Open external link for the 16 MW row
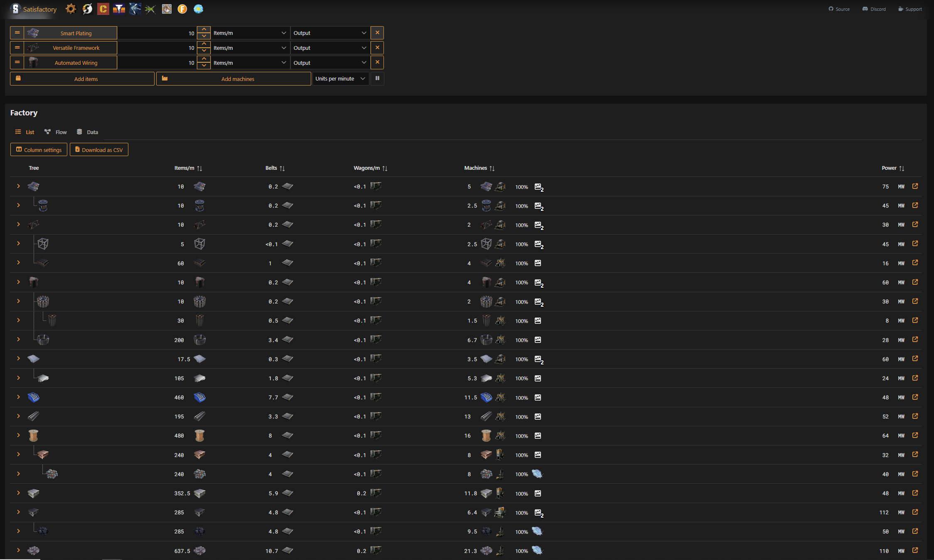The image size is (934, 560). pyautogui.click(x=915, y=263)
